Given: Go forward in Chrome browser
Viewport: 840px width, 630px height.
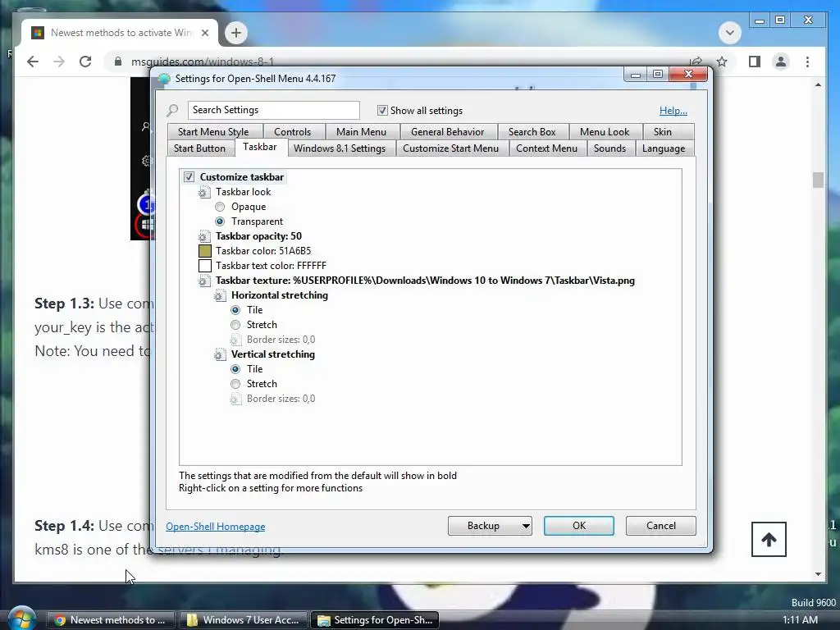Looking at the screenshot, I should click(59, 62).
